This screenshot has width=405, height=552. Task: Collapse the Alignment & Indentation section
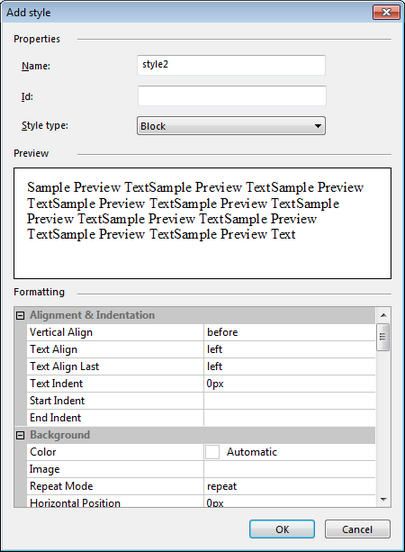[x=20, y=315]
